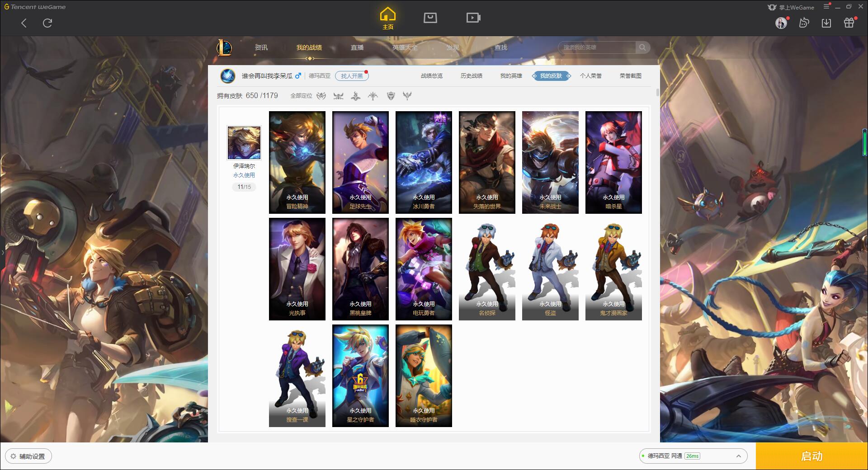This screenshot has width=868, height=470.
Task: Open the video player icon in top bar
Action: point(473,18)
